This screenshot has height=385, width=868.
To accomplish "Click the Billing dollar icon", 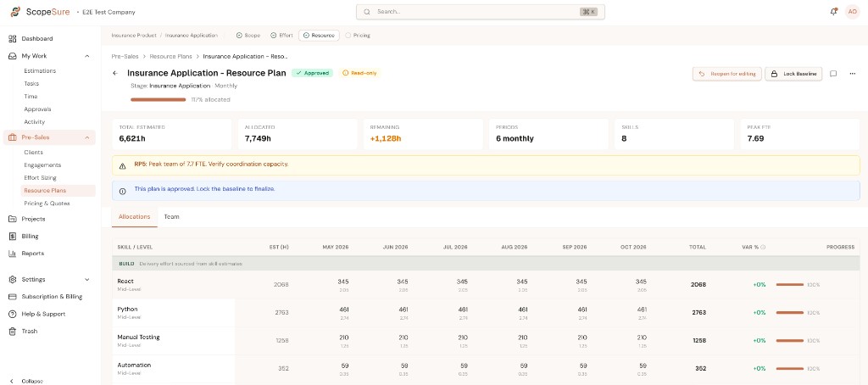I will [12, 236].
